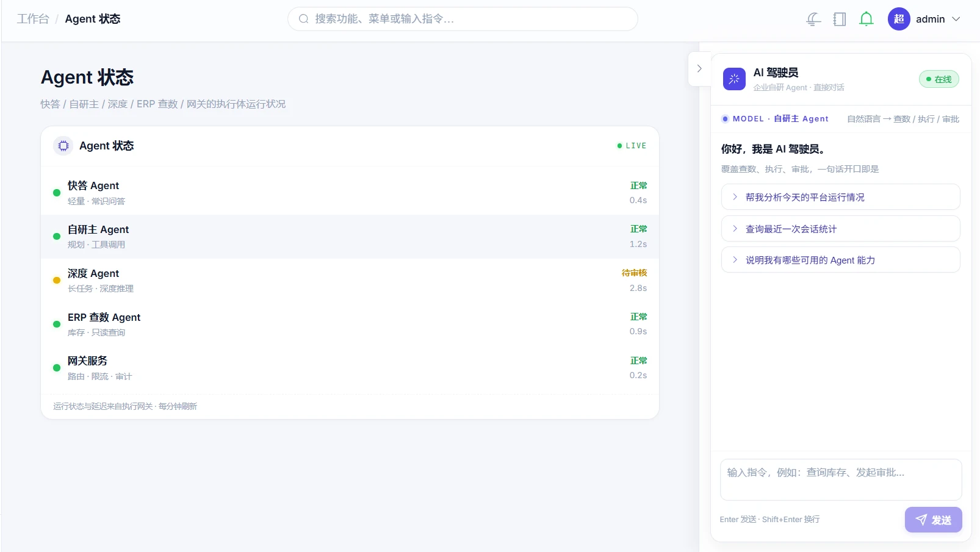
Task: Expand 说明我有哪些可用的 Agent 能力 suggestion
Action: click(x=840, y=260)
